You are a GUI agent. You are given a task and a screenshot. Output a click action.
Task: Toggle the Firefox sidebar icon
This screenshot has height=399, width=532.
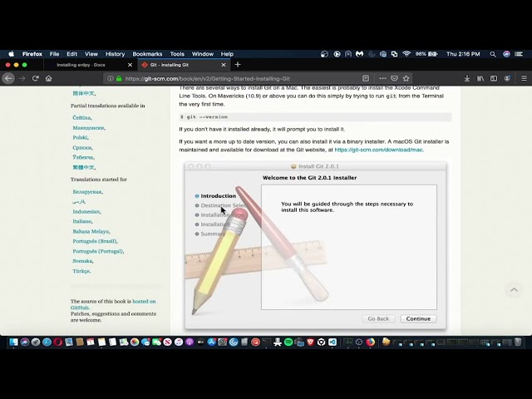point(494,78)
